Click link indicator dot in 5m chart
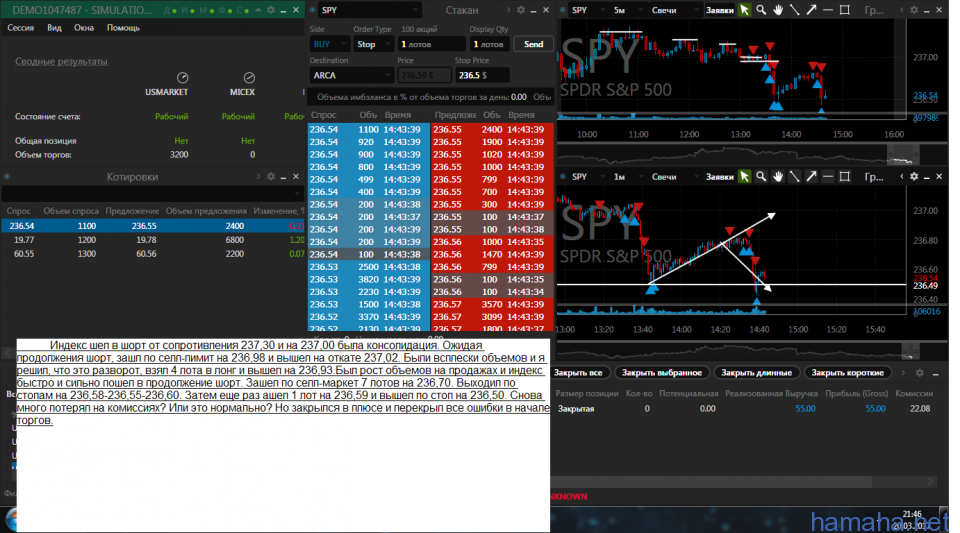 click(x=563, y=10)
